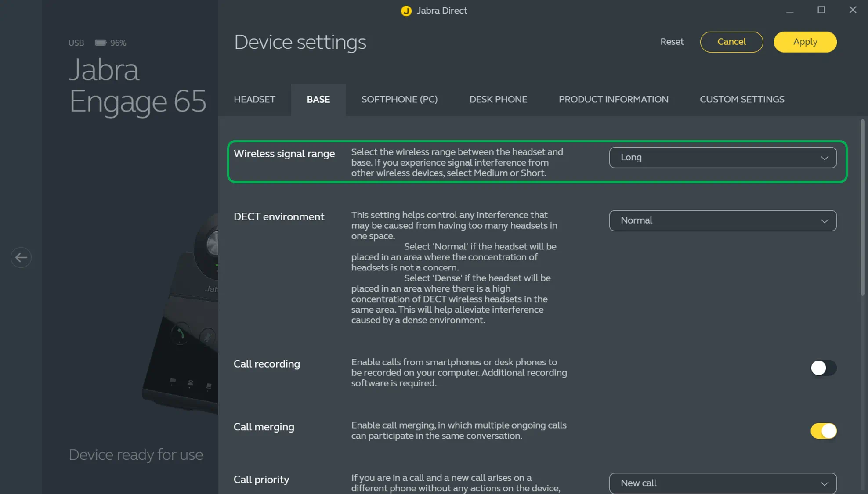
Task: Maximize the Jabra Direct window
Action: coord(821,10)
